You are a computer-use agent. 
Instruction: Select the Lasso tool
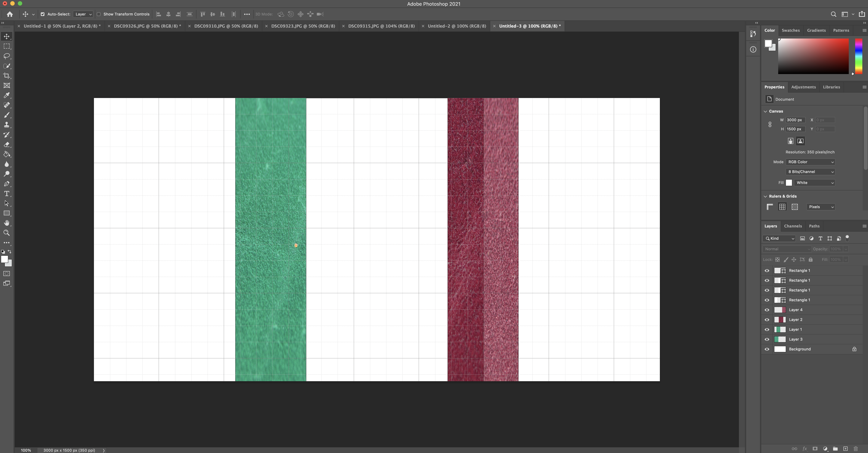[6, 56]
